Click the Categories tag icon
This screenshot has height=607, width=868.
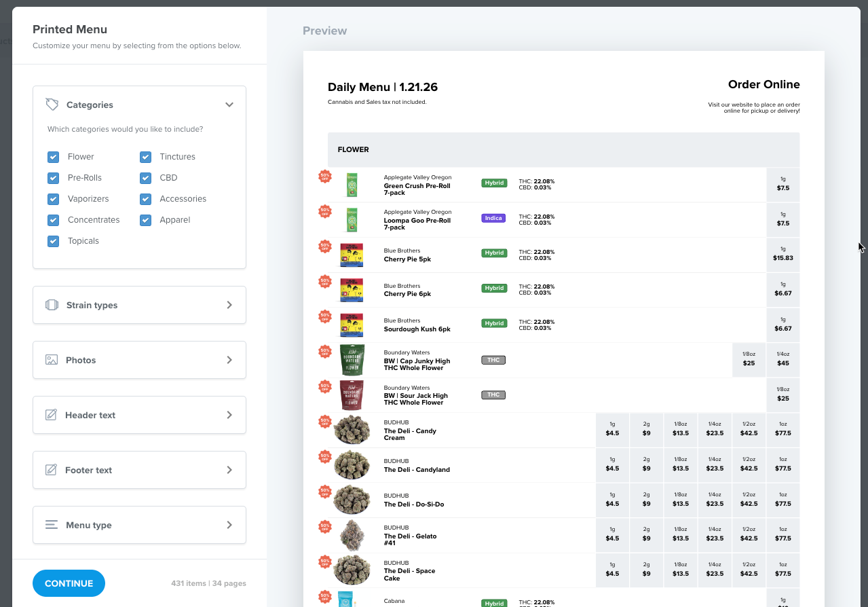pyautogui.click(x=52, y=105)
